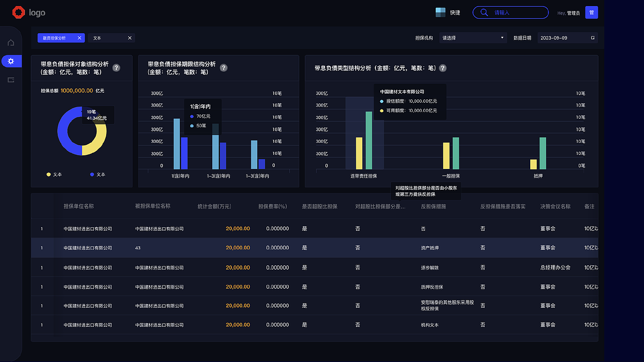The image size is (644, 362).
Task: Click the help icon on 带息负债担保对象结构分析
Action: pyautogui.click(x=116, y=67)
